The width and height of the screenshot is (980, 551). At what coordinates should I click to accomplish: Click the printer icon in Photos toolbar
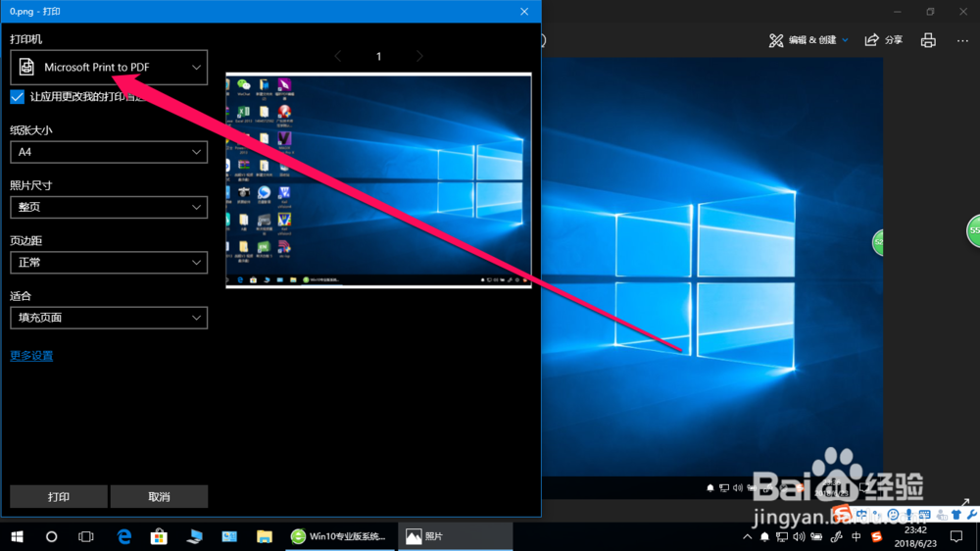pos(928,40)
